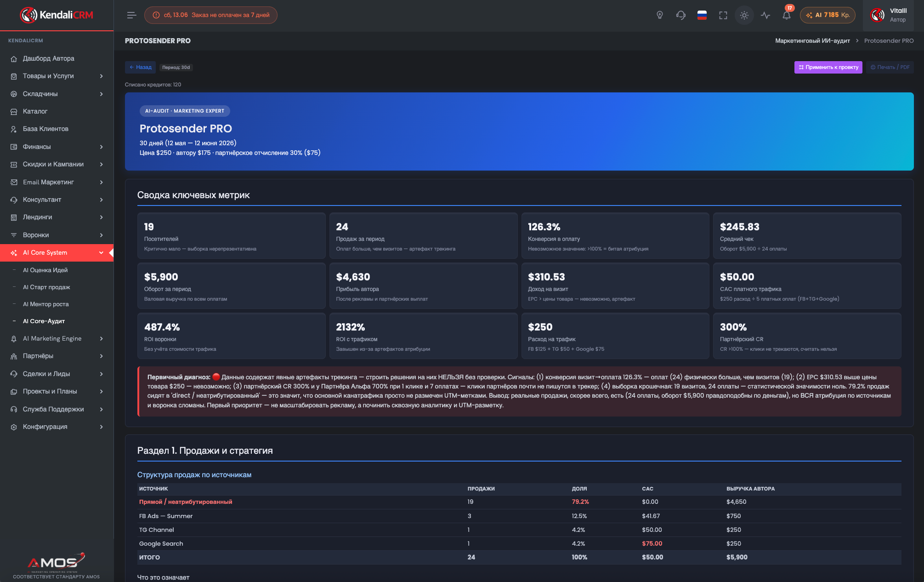This screenshot has height=582, width=924.
Task: Click the Складчины sidebar icon
Action: [14, 94]
